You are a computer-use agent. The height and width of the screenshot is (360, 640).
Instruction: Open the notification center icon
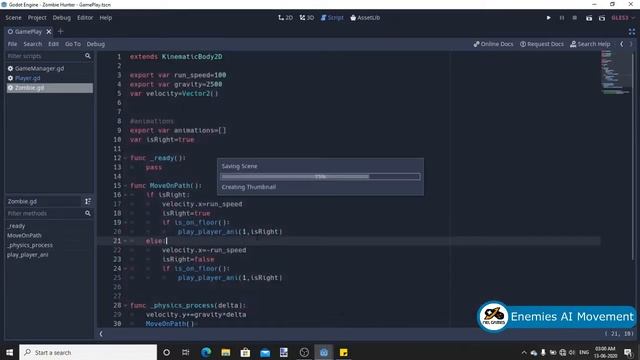[x=628, y=352]
